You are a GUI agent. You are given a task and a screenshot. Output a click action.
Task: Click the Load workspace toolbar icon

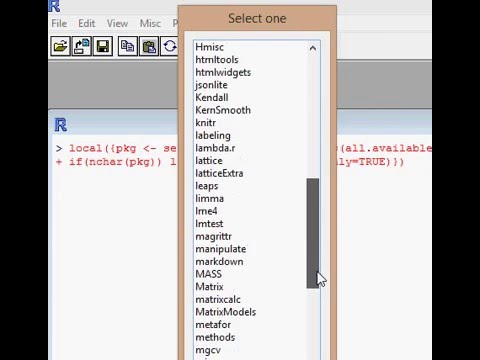[x=82, y=46]
